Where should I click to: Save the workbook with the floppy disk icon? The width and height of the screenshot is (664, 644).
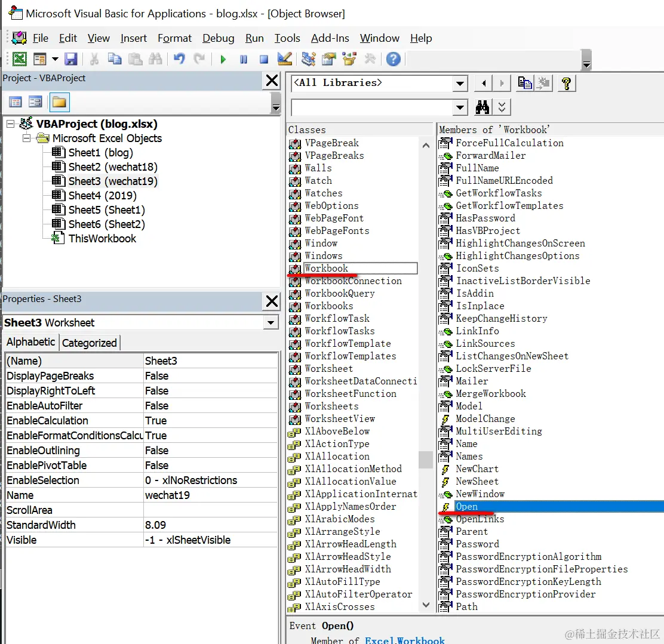pyautogui.click(x=70, y=59)
